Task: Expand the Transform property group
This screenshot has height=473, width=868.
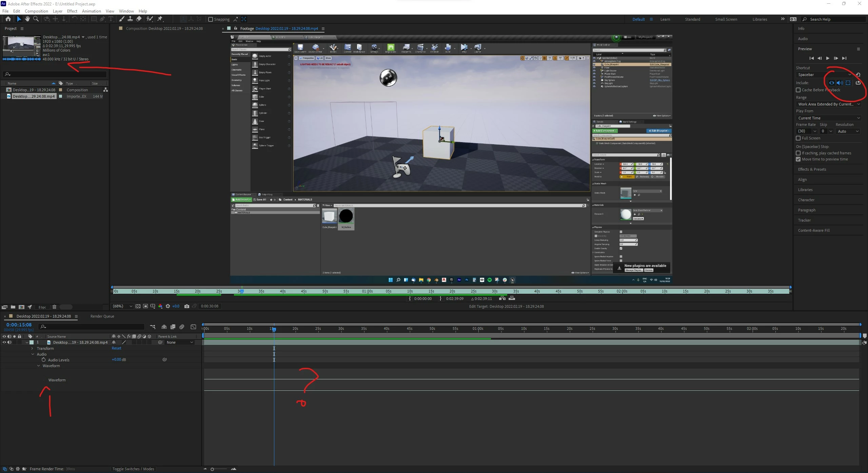Action: 32,348
